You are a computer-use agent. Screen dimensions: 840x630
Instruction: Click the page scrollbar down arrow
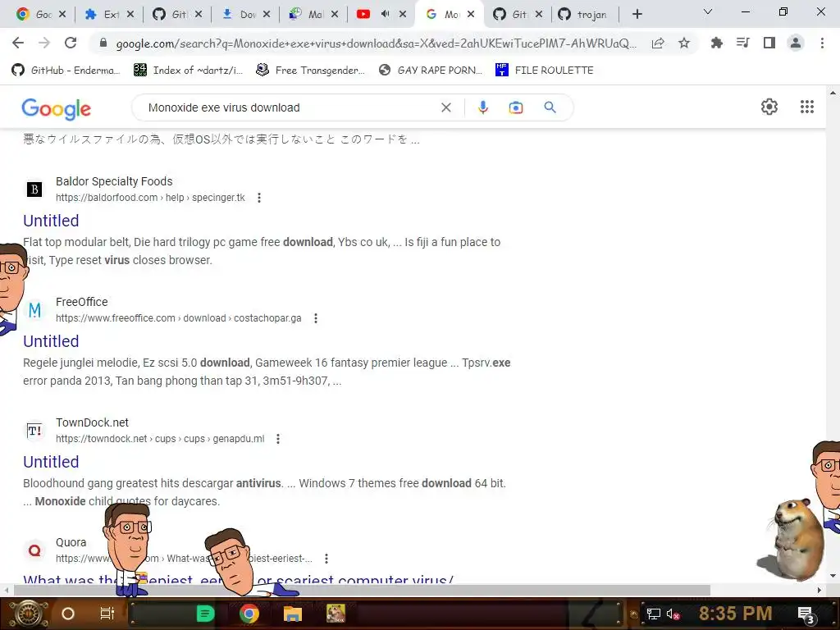pyautogui.click(x=833, y=577)
